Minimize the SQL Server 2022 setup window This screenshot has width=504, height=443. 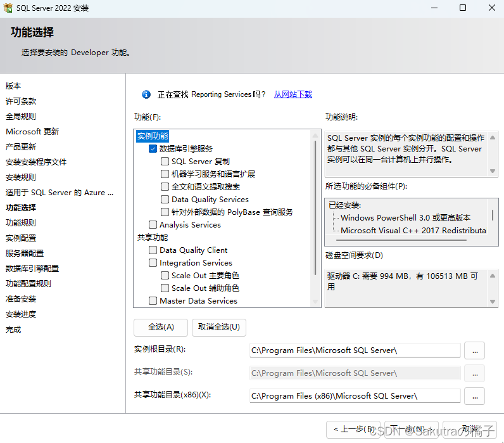[434, 8]
